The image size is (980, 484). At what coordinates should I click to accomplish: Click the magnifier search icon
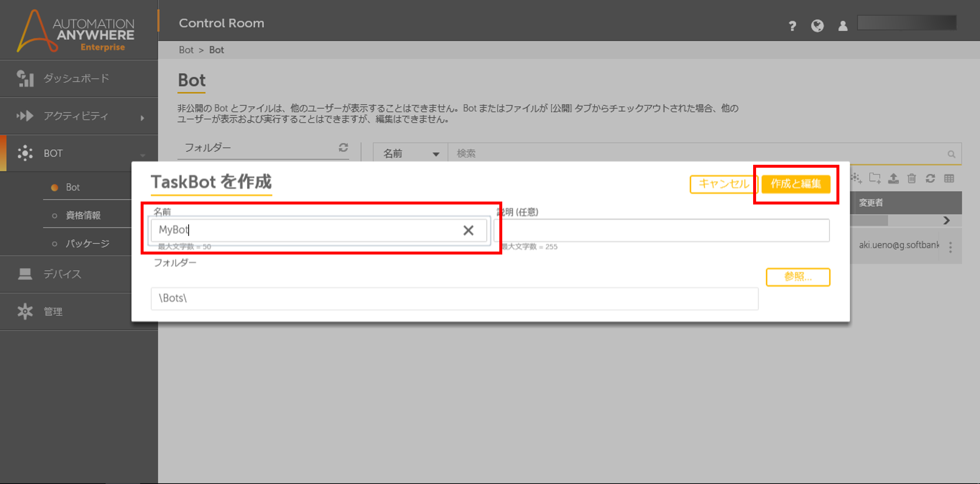click(952, 154)
